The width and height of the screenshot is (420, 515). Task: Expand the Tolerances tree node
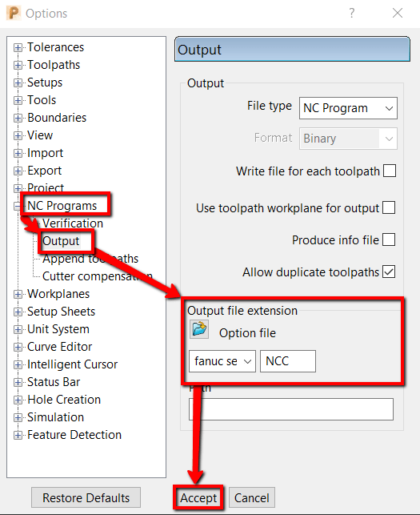(x=18, y=47)
